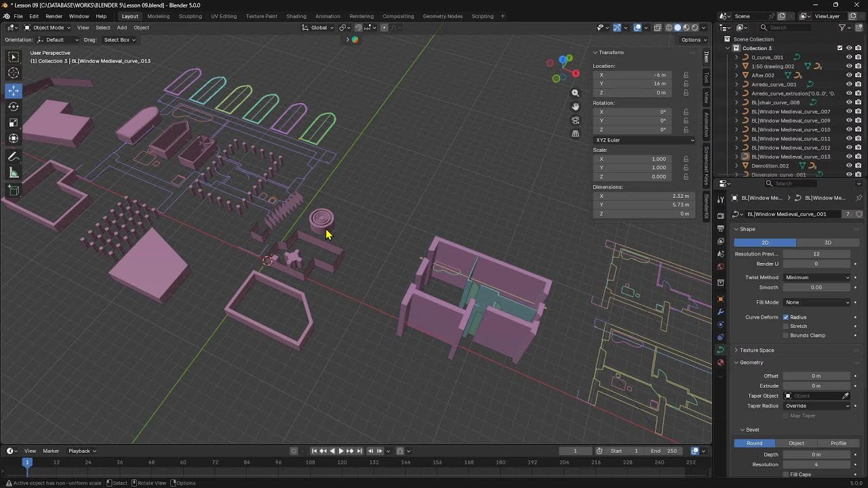Click the End frame 250 field
The image size is (868, 488).
tap(665, 451)
